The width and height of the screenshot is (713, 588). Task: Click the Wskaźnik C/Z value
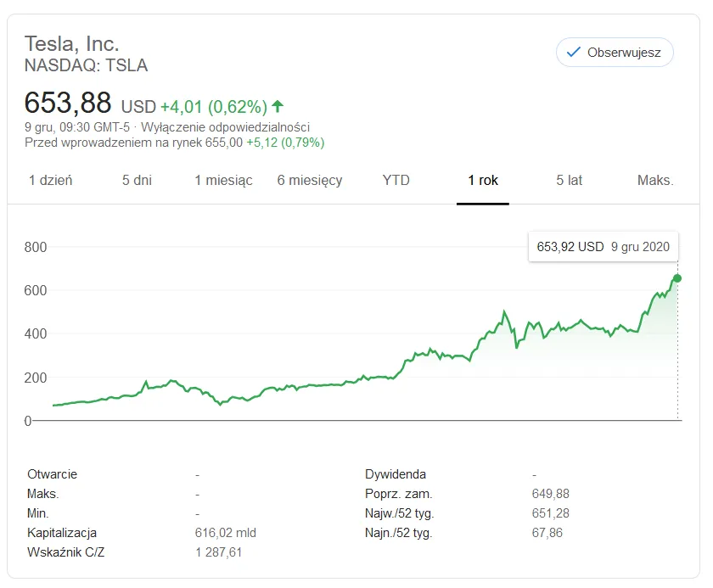click(x=219, y=552)
